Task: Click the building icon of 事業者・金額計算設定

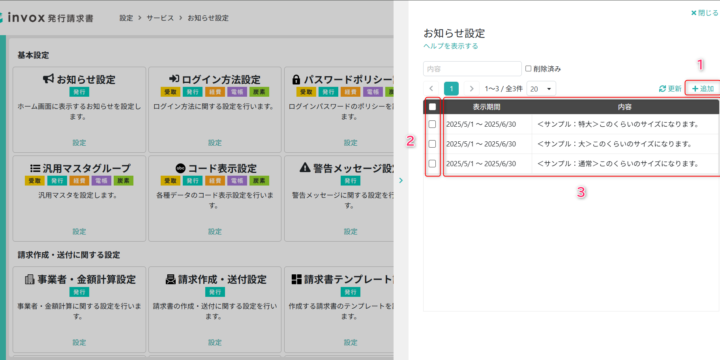Action: tap(30, 279)
